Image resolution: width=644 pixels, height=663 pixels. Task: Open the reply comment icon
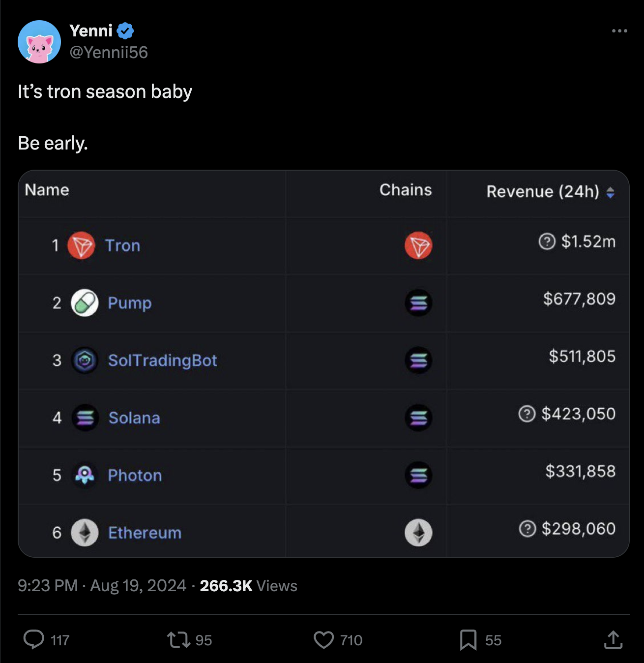click(x=34, y=639)
